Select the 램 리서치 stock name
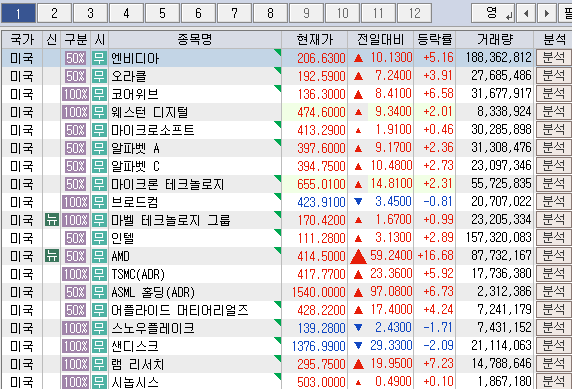 click(138, 364)
